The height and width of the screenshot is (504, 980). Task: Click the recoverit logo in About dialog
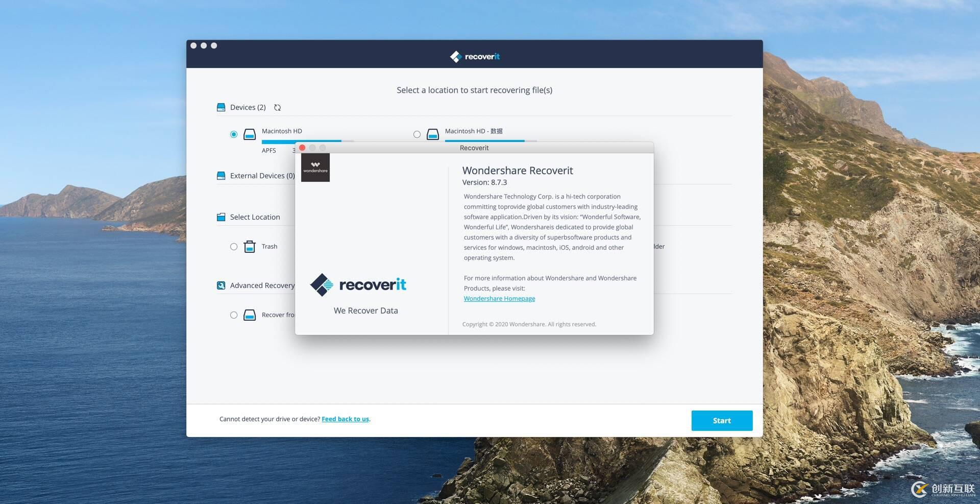(x=358, y=284)
